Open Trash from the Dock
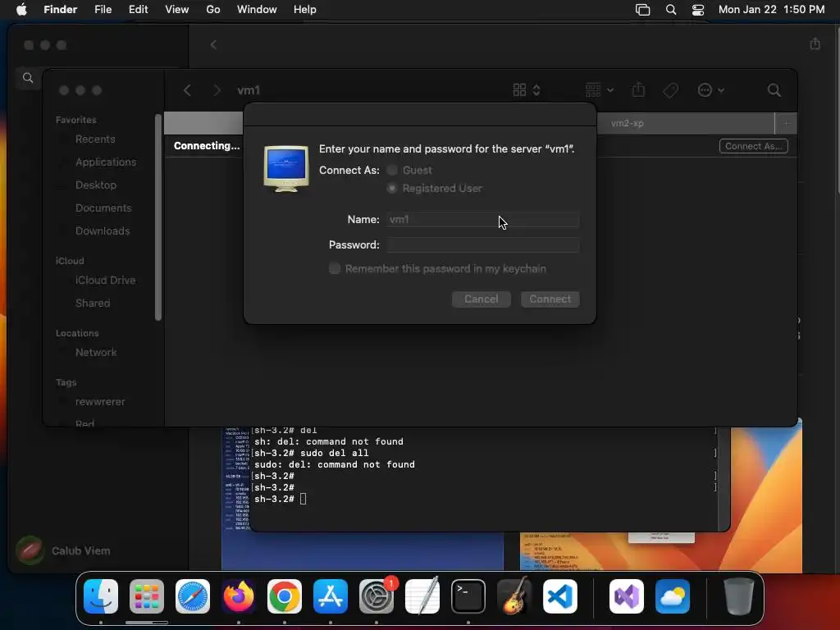The width and height of the screenshot is (840, 630). [x=739, y=596]
